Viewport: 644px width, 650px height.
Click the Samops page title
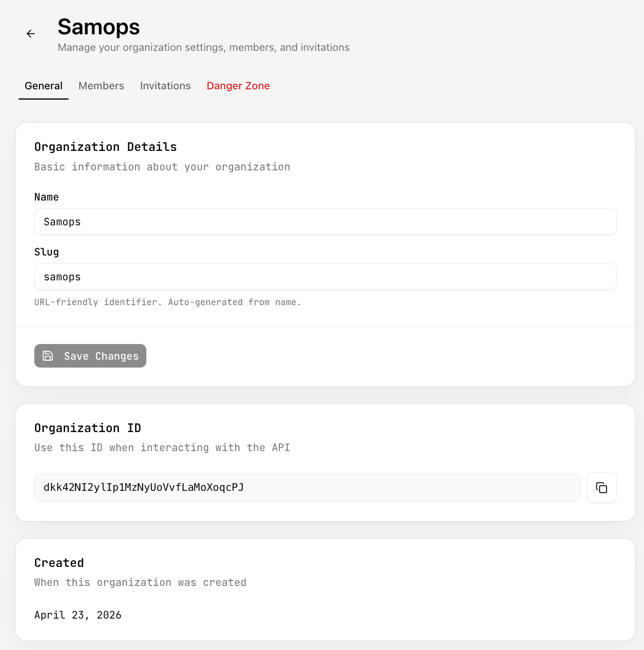pyautogui.click(x=99, y=27)
